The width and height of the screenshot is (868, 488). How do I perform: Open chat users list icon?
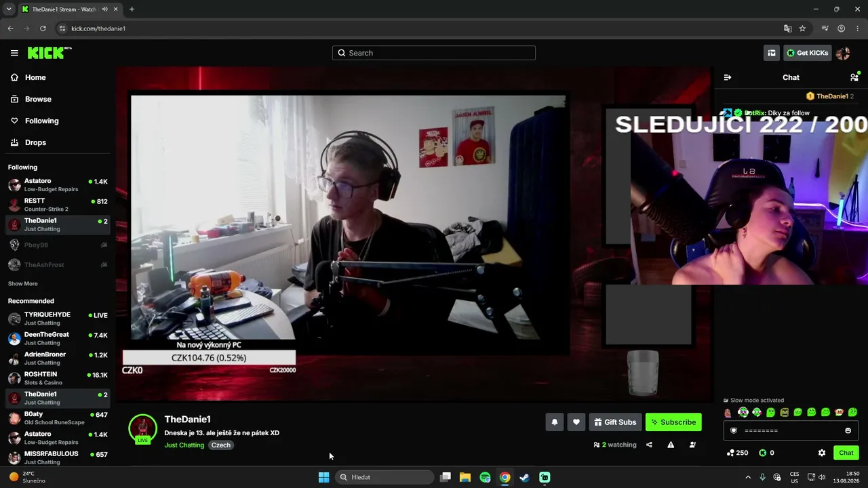[x=854, y=77]
